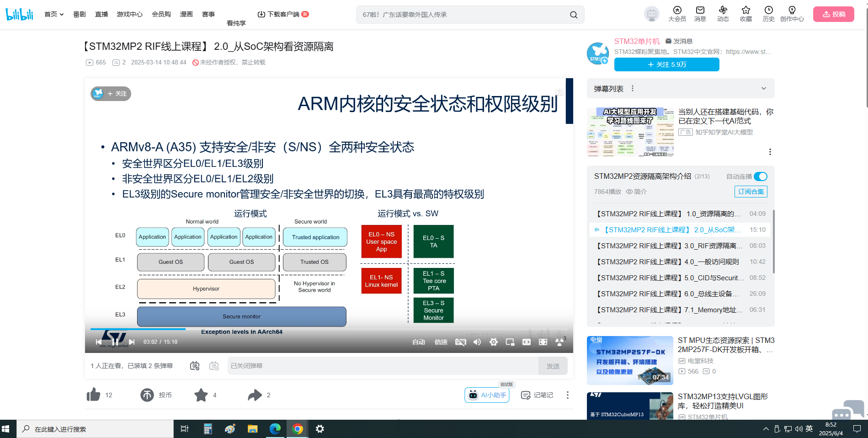Click the 记笔记 notes button
Screen dimensions: 868x438
point(537,395)
